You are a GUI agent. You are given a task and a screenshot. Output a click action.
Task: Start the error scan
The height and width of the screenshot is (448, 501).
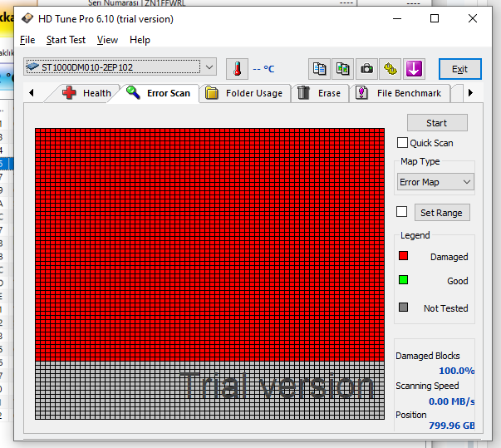[437, 123]
